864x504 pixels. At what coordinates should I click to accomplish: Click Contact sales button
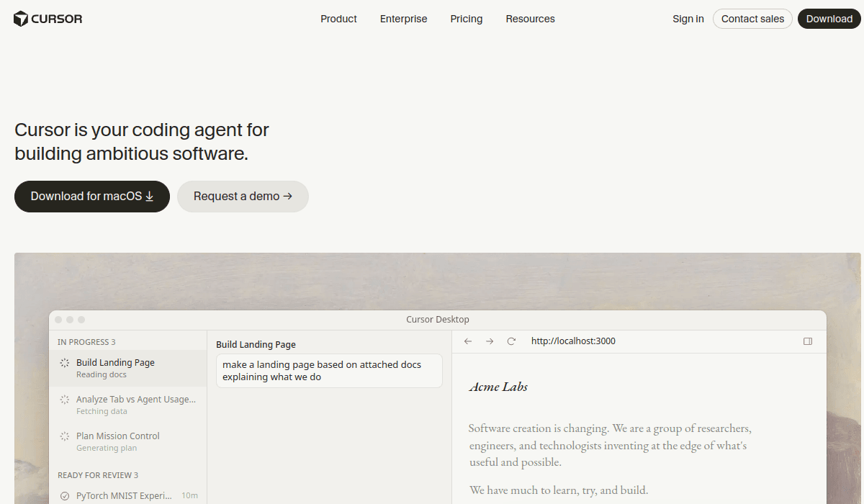click(x=752, y=19)
